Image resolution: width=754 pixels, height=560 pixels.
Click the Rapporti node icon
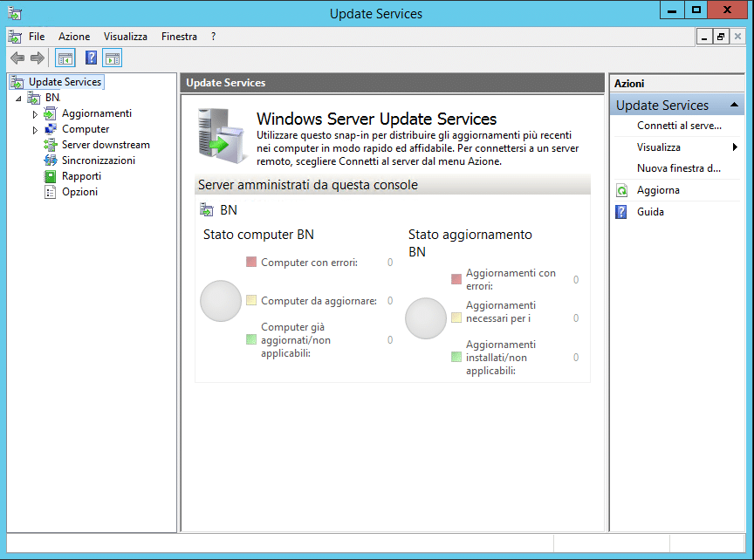pos(50,176)
